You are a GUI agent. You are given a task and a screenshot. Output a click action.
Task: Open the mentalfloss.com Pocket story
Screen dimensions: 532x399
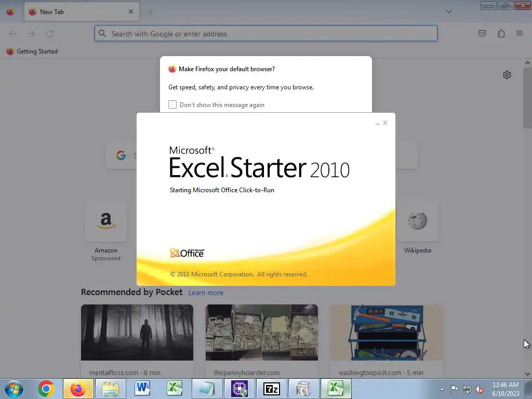point(137,341)
